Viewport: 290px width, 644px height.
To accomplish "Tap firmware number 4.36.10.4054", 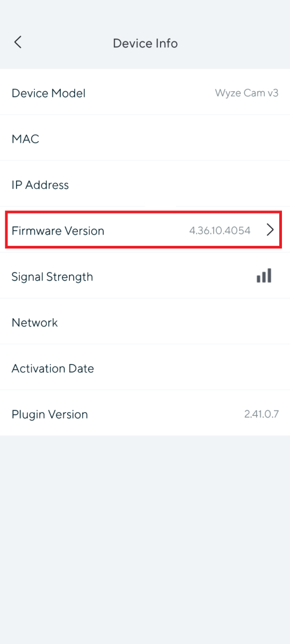I will (x=220, y=231).
